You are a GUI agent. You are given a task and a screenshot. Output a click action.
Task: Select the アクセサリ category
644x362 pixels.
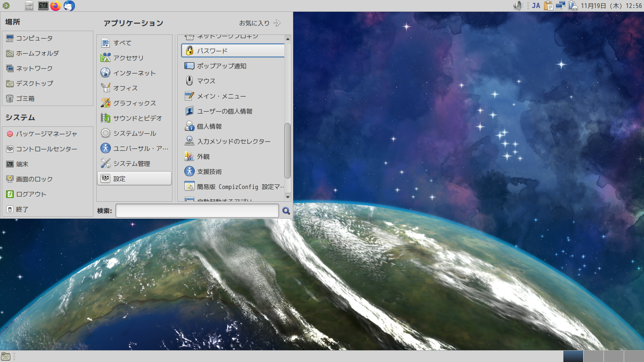[x=134, y=58]
